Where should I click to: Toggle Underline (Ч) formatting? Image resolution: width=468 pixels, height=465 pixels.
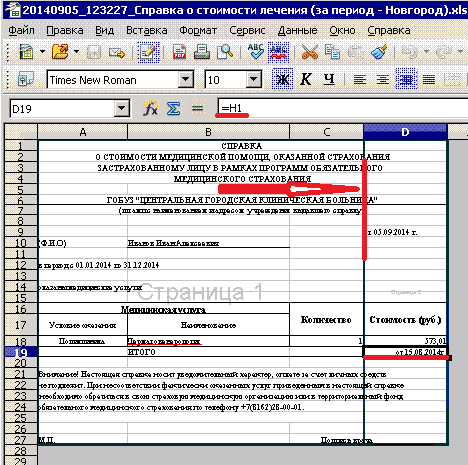point(329,79)
